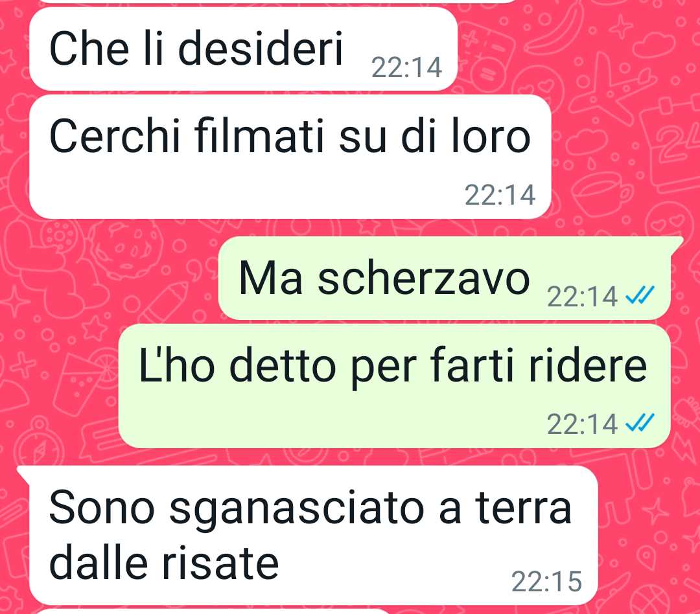Select the "Cerchi filmati su di loro" message

point(290,157)
